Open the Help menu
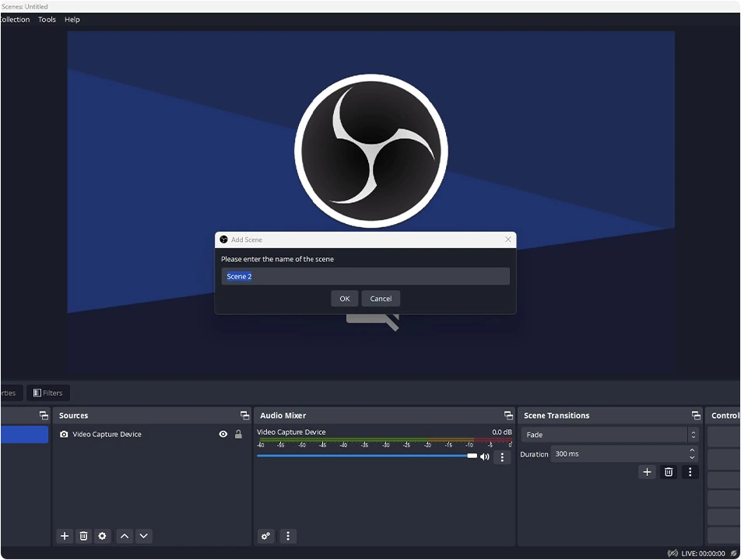The width and height of the screenshot is (741, 560). tap(72, 19)
